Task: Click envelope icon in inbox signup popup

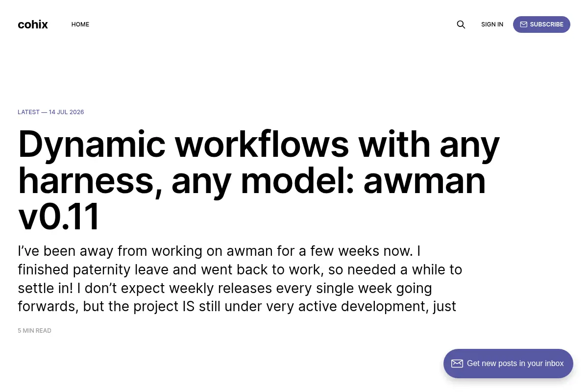Action: [x=457, y=364]
